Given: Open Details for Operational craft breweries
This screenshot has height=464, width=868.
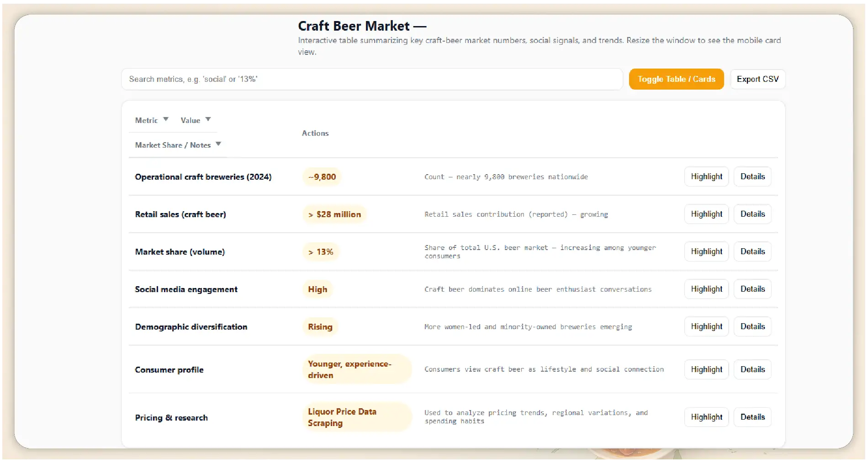Looking at the screenshot, I should point(752,176).
